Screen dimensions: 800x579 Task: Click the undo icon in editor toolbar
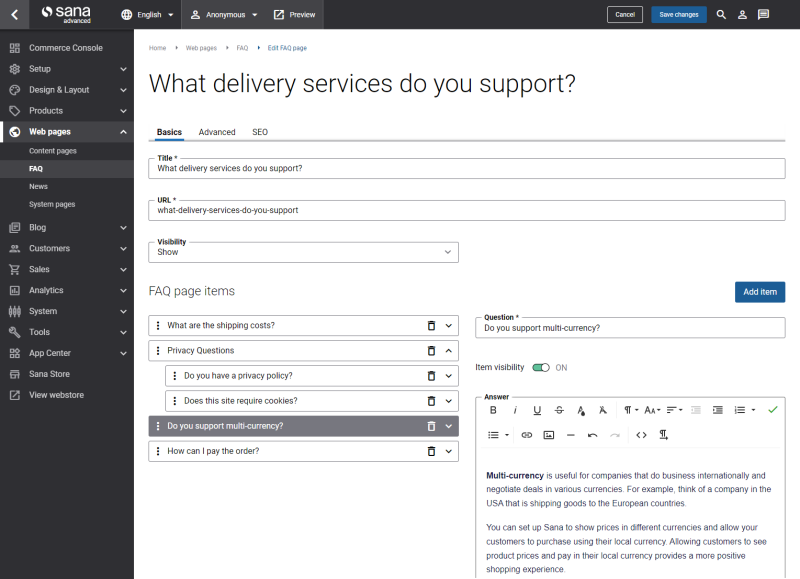593,435
